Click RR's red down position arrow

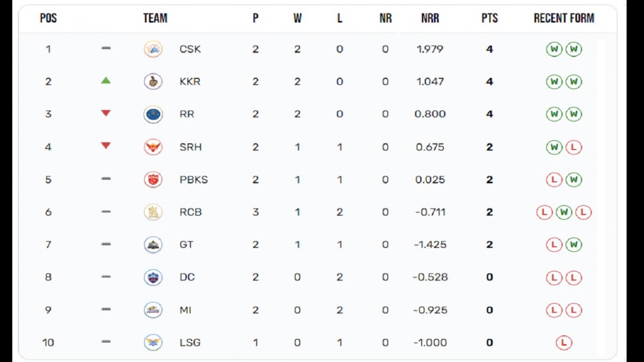click(106, 113)
